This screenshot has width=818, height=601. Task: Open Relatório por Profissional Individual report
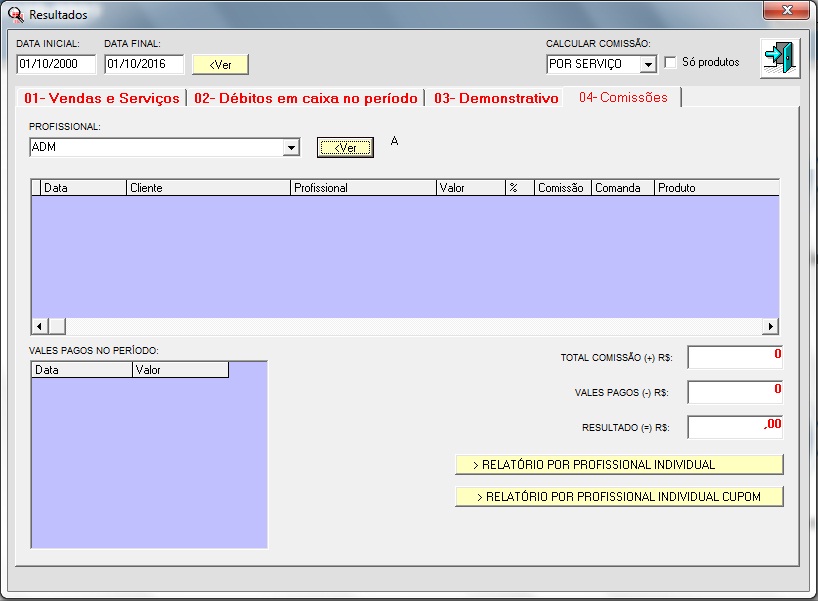click(x=618, y=465)
